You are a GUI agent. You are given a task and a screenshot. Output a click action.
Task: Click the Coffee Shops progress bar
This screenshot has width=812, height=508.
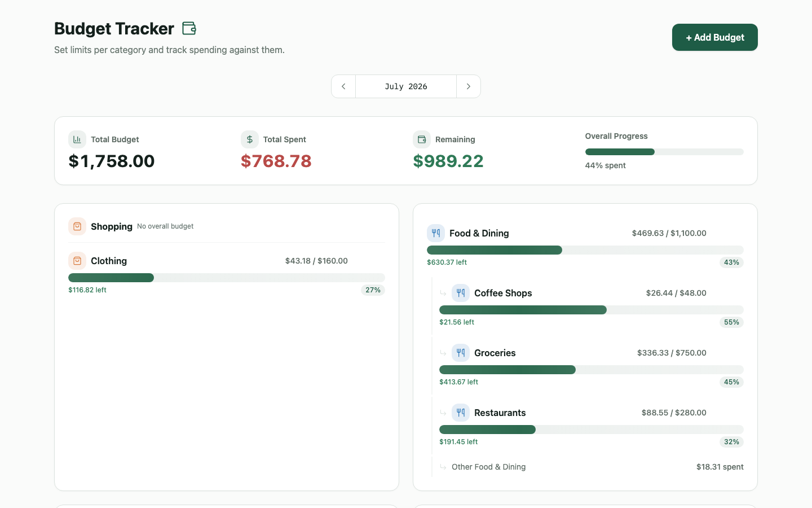[x=592, y=310]
